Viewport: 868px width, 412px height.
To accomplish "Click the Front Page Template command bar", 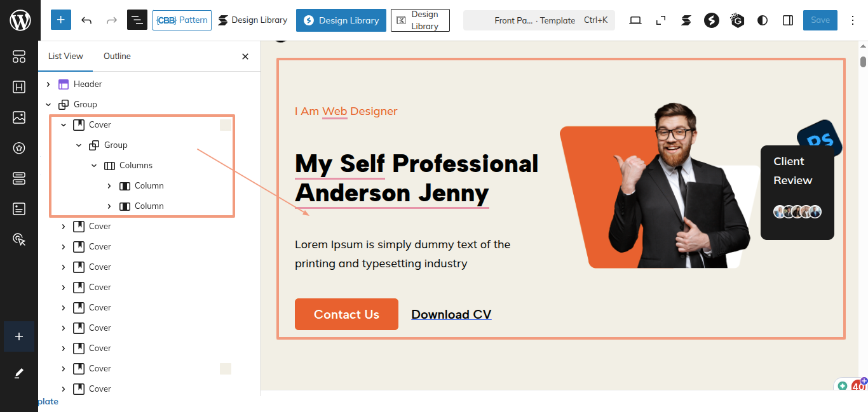I will click(x=539, y=20).
